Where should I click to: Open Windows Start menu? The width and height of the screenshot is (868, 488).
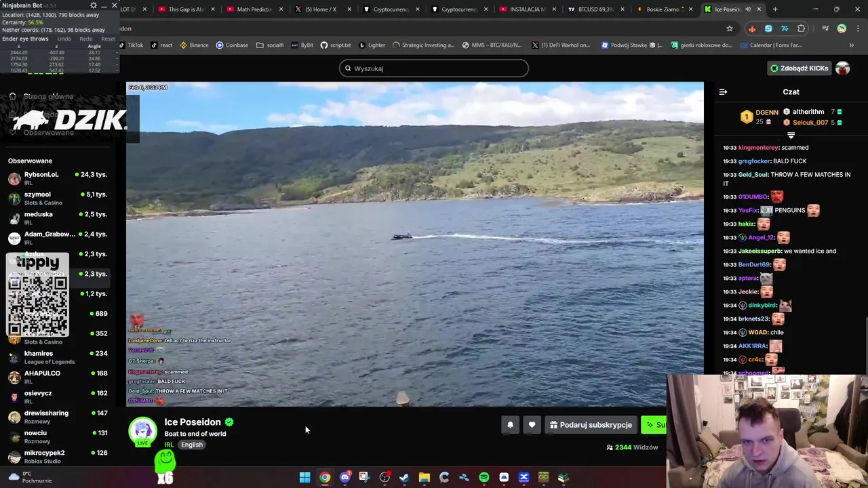tap(305, 477)
